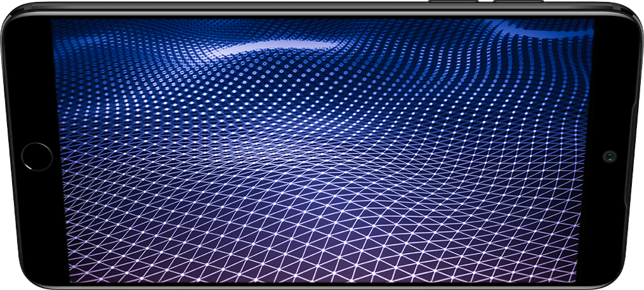Tap the wave wallpaper on the phone display
The width and height of the screenshot is (644, 290).
[x=323, y=150]
